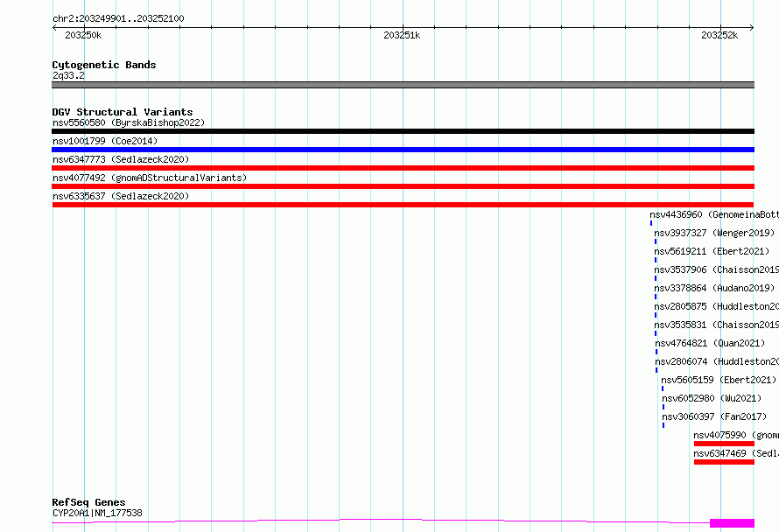Click the nsv6347469 variant label

(x=736, y=453)
